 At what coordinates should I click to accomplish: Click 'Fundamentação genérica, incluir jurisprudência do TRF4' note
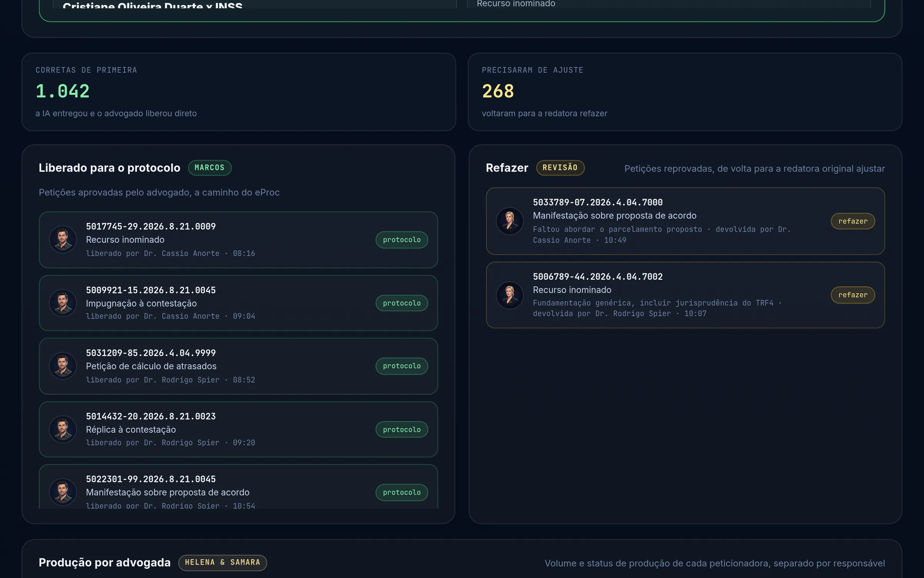point(653,303)
